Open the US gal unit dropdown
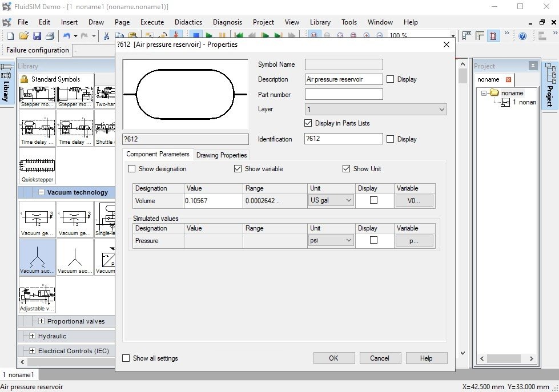The image size is (559, 392). (331, 200)
